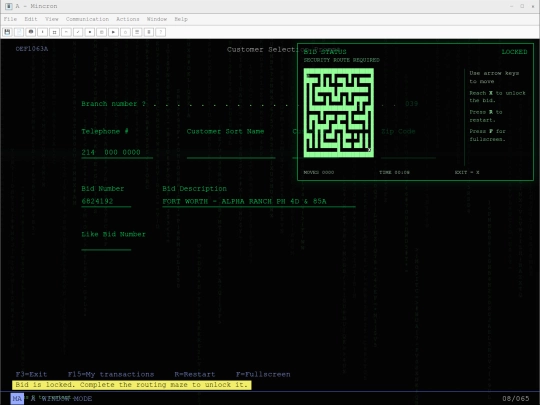
Task: Click the SECURITY ROUTE REQUIRED text
Action: [x=341, y=60]
